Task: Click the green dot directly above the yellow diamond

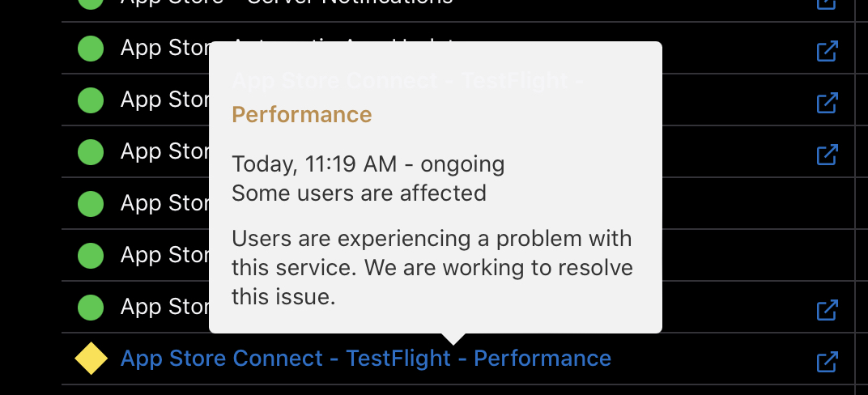Action: (x=91, y=308)
